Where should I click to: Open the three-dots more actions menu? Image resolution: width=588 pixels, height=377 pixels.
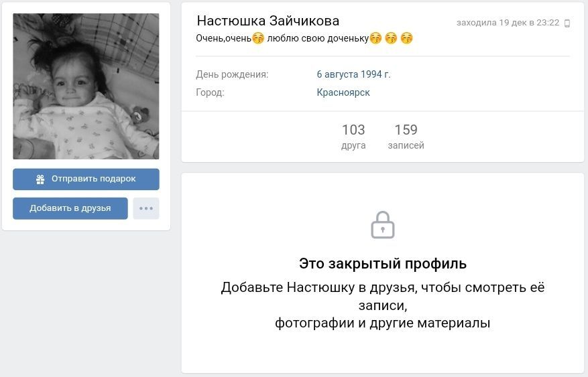[146, 208]
